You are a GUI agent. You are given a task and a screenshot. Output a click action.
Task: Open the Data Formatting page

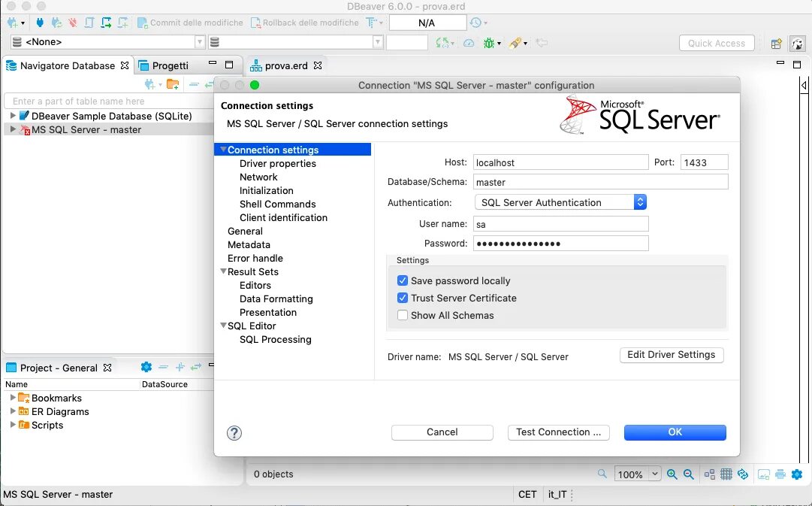coord(276,298)
